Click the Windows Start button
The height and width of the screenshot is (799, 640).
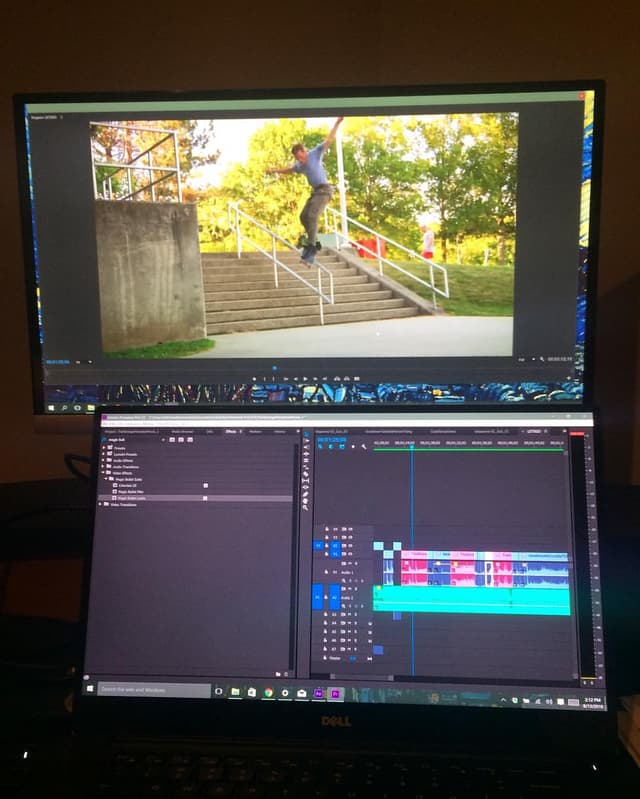[90, 688]
